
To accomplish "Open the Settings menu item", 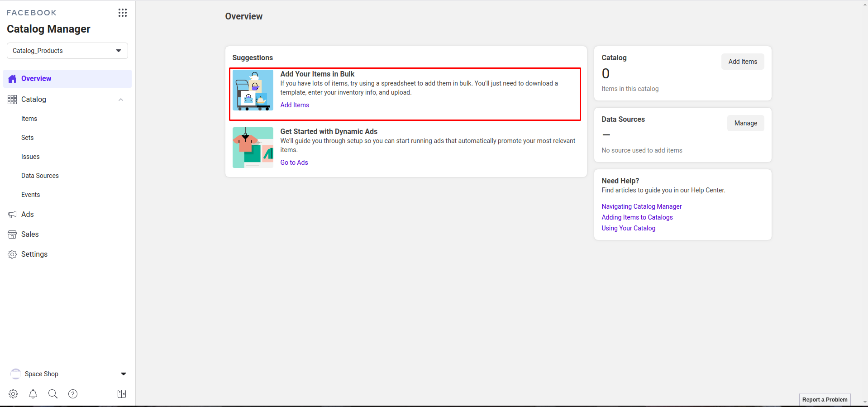I will [34, 254].
